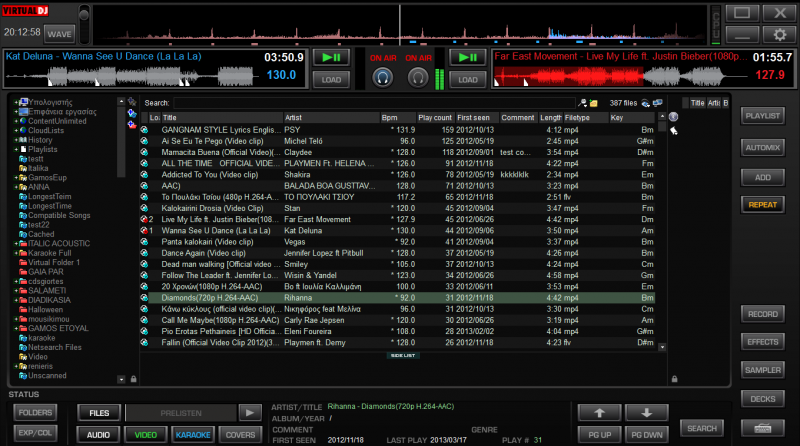Click the red loaded icon on Live My Life row
800x446 pixels.
144,219
